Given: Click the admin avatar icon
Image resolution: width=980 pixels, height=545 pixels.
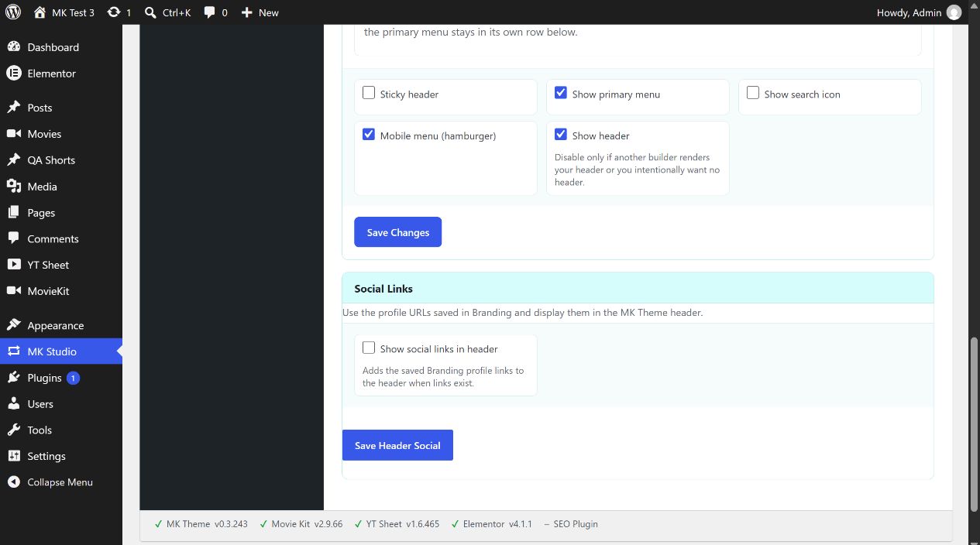Looking at the screenshot, I should 954,12.
